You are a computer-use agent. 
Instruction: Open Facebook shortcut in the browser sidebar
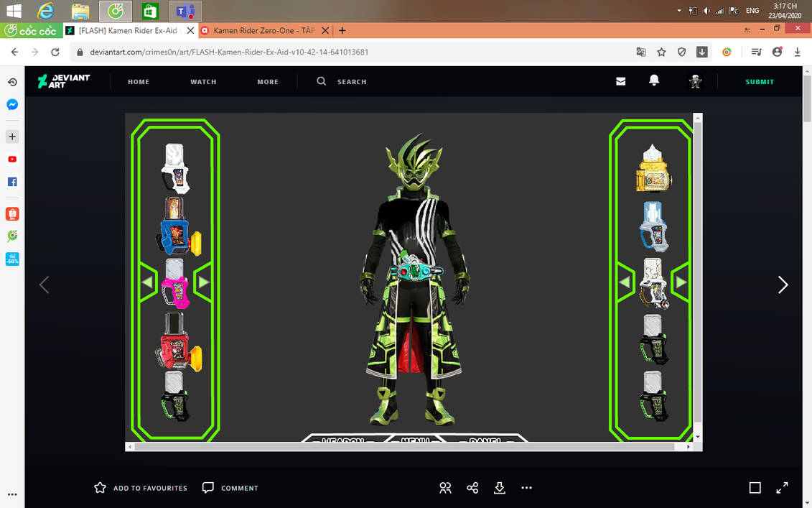(12, 182)
